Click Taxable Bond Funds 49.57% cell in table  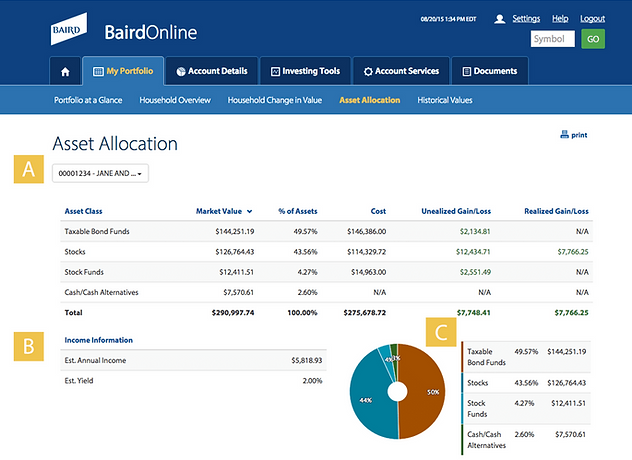click(x=305, y=231)
